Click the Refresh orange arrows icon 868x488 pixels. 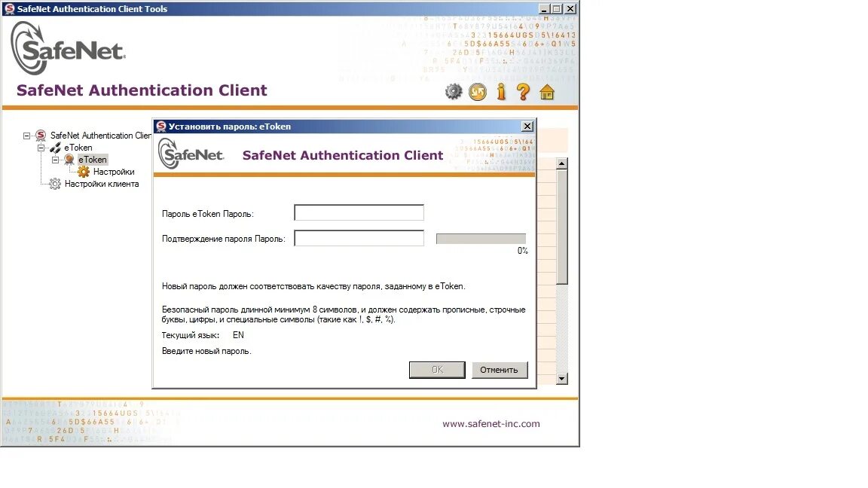coord(478,92)
